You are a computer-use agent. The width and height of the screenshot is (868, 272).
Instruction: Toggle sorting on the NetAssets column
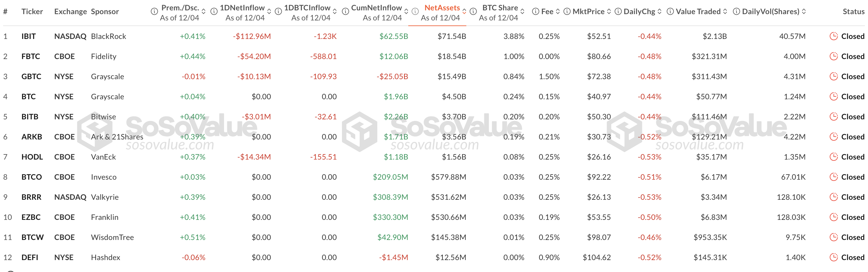coord(464,12)
